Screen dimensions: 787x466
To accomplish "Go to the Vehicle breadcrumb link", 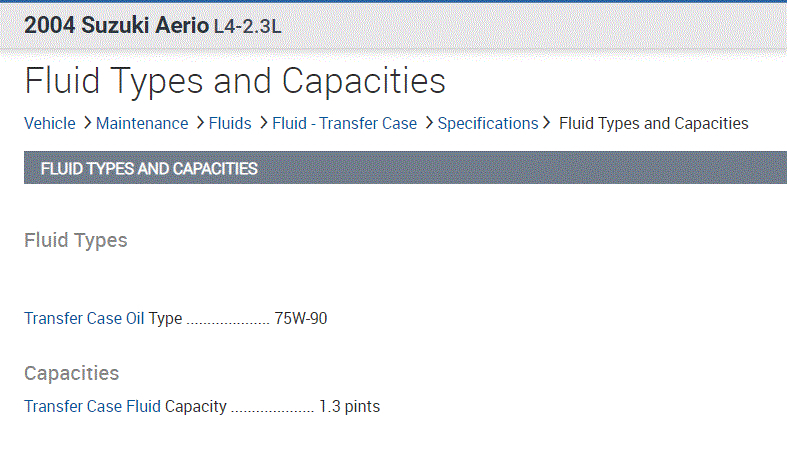I will [x=50, y=124].
